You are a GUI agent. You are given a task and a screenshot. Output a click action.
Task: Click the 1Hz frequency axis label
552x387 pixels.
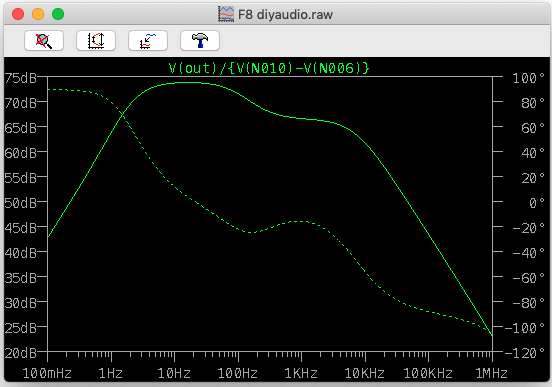[x=111, y=373]
